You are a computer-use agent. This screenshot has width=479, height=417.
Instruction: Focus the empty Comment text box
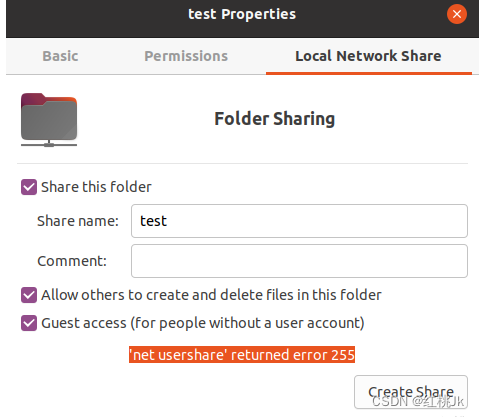click(x=299, y=261)
